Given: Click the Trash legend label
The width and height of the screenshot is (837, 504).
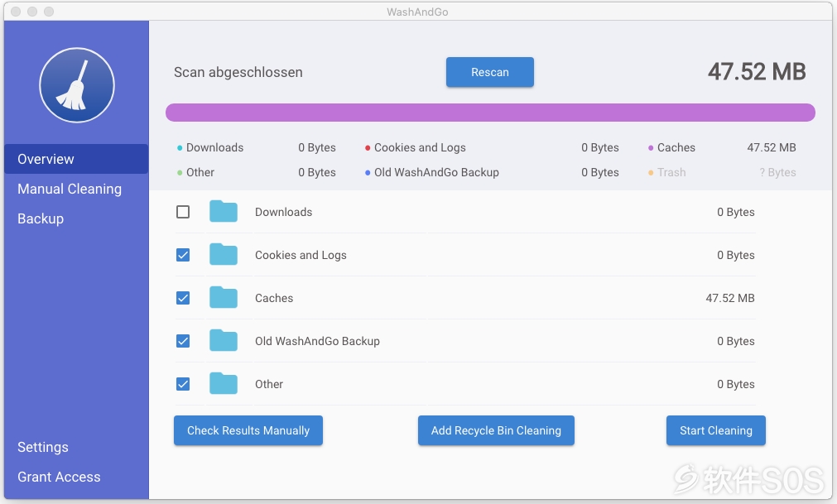Looking at the screenshot, I should (x=671, y=172).
